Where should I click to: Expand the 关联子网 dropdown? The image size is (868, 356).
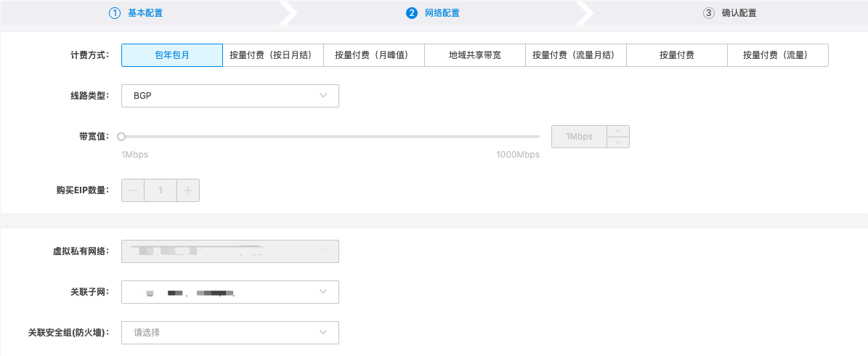point(230,292)
